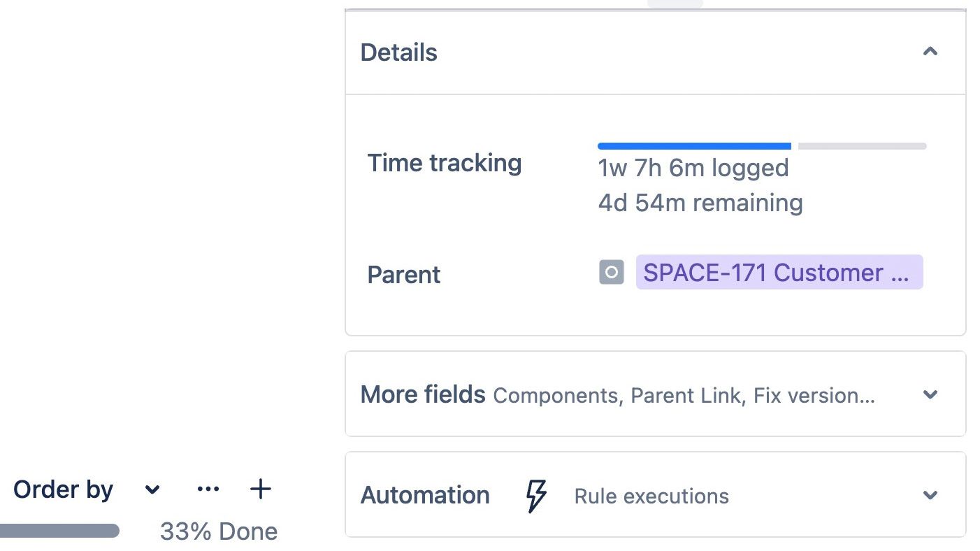980x551 pixels.
Task: Click the 33% Done label
Action: pyautogui.click(x=219, y=531)
